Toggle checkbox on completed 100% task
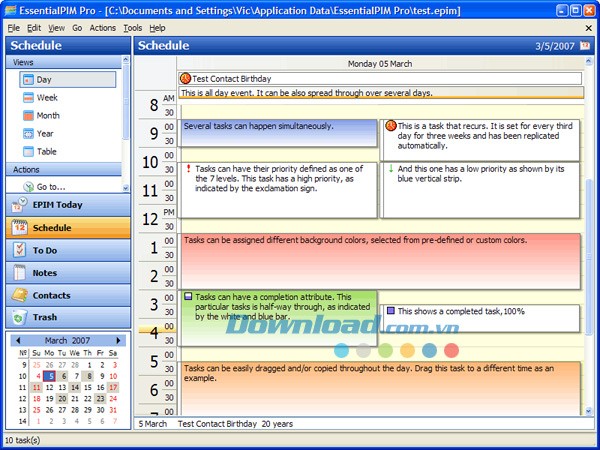This screenshot has height=450, width=600. (390, 311)
